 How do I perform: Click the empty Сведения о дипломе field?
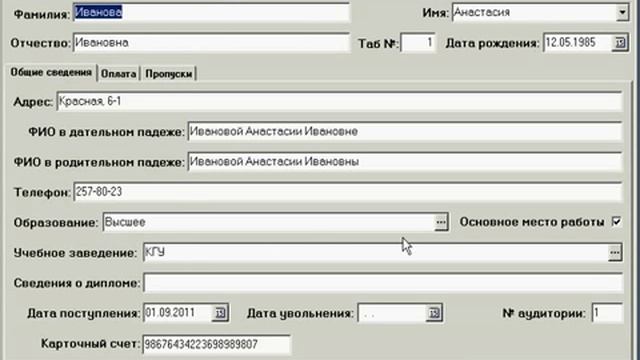pos(383,283)
